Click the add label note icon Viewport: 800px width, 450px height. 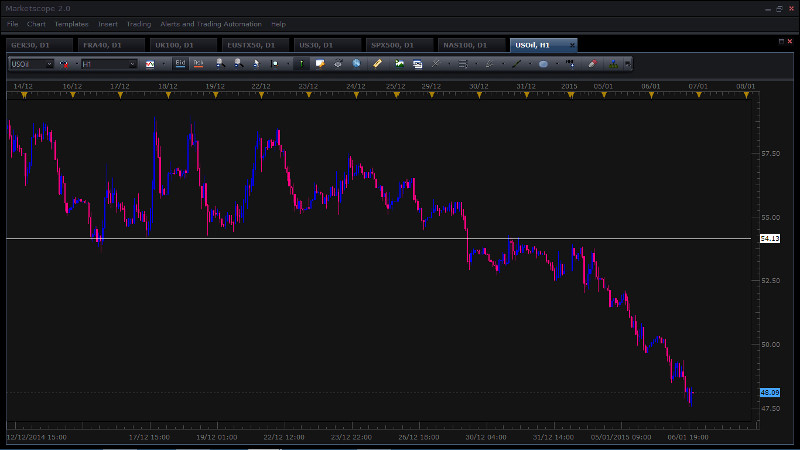(320, 64)
